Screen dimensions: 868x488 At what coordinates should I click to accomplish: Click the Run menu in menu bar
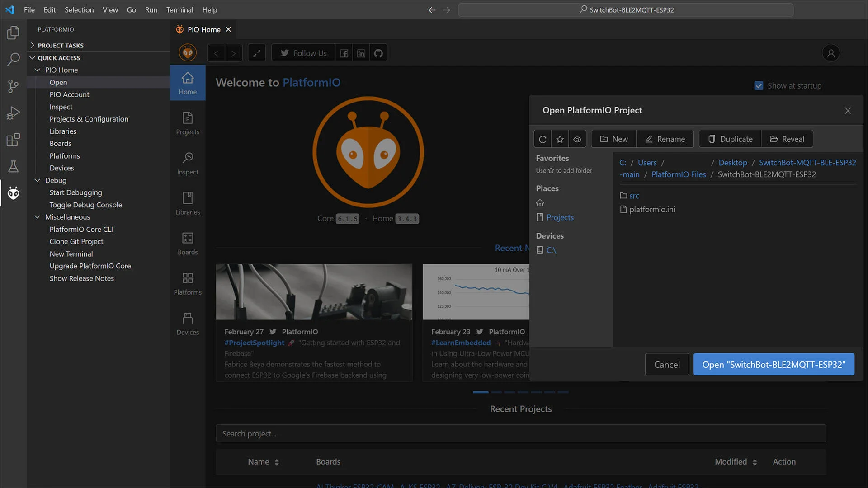151,9
